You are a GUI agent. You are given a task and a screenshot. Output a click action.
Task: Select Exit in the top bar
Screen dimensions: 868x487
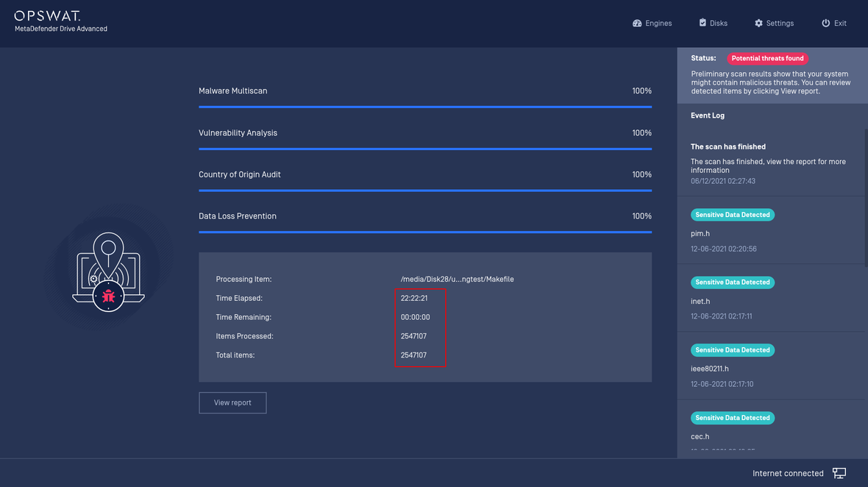(x=833, y=24)
